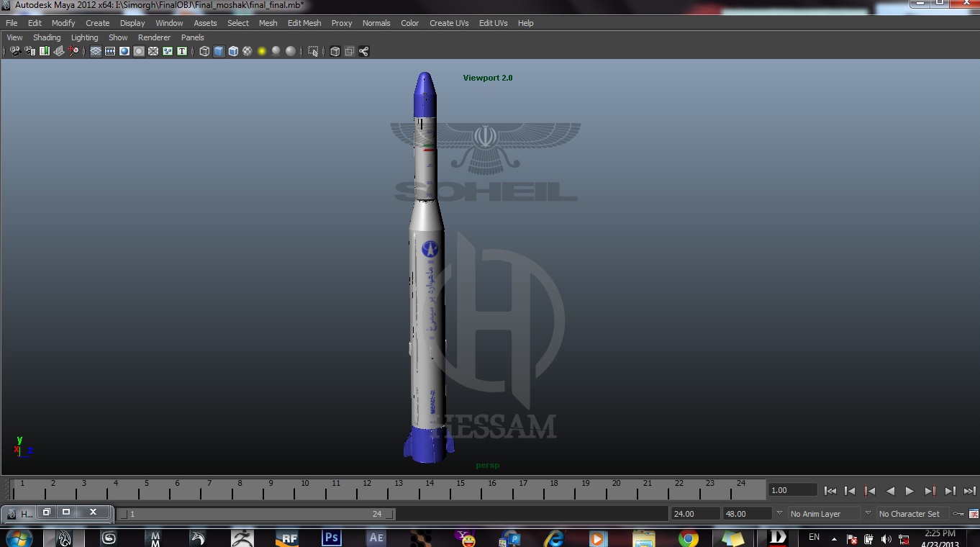Screen dimensions: 980x547
Task: Click the range slider bar ending at 24
Action: (256, 514)
